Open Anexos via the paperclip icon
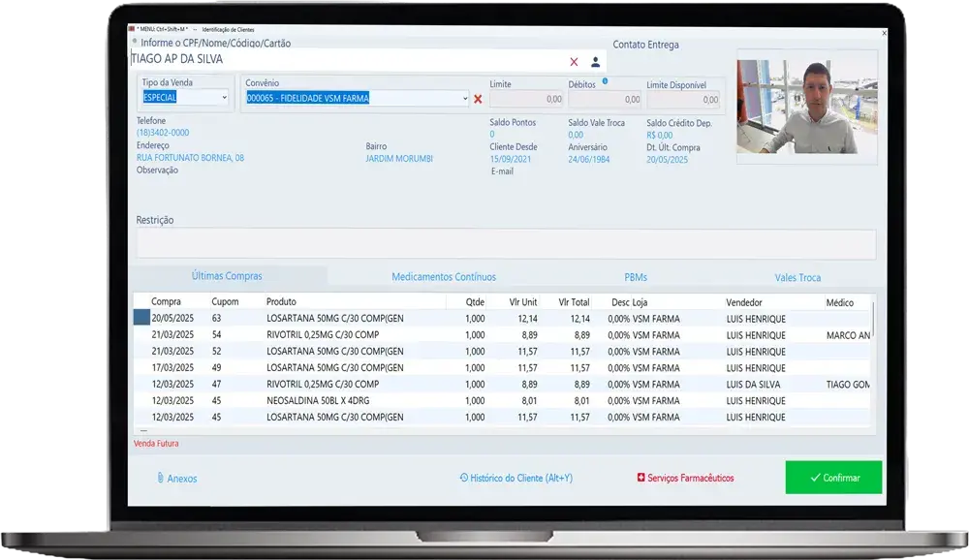969x560 pixels. tap(161, 479)
